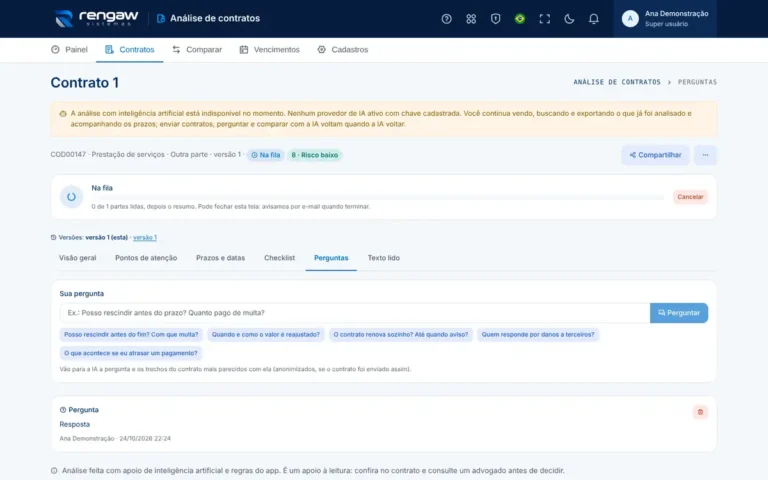Click the Resposta text in question card
This screenshot has width=768, height=480.
74,424
